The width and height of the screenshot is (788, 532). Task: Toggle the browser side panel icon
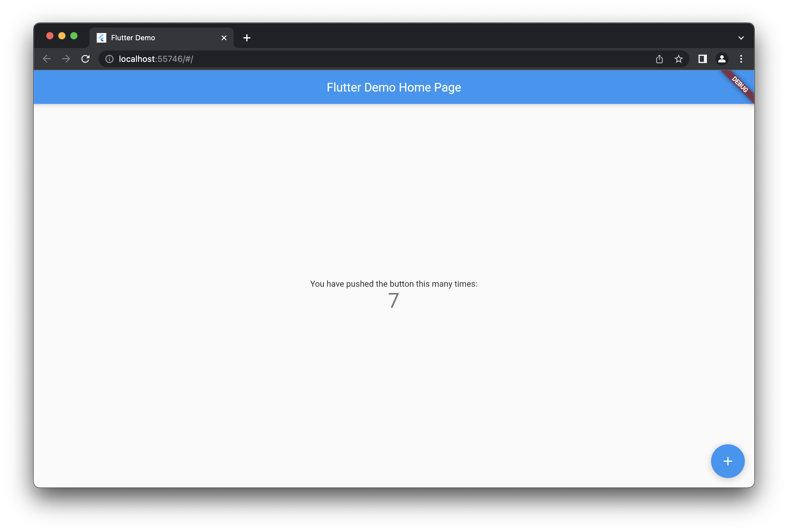click(x=702, y=59)
